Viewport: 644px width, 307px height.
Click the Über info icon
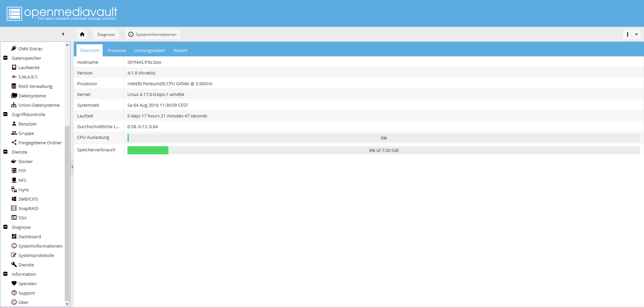(14, 302)
